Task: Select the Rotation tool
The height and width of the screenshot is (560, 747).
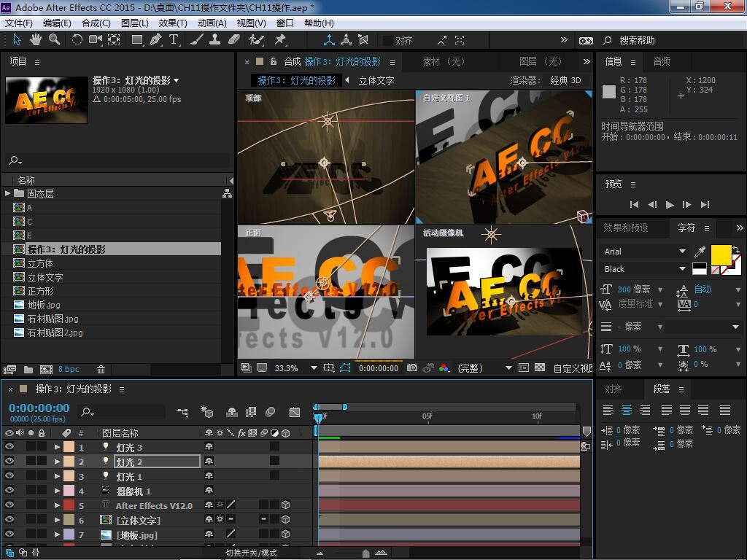Action: 77,40
